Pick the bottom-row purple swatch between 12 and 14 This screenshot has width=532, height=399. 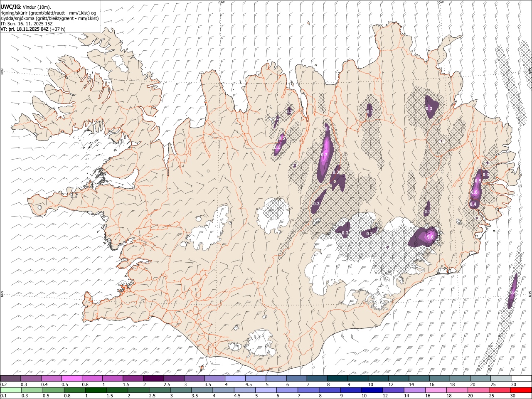point(393,390)
